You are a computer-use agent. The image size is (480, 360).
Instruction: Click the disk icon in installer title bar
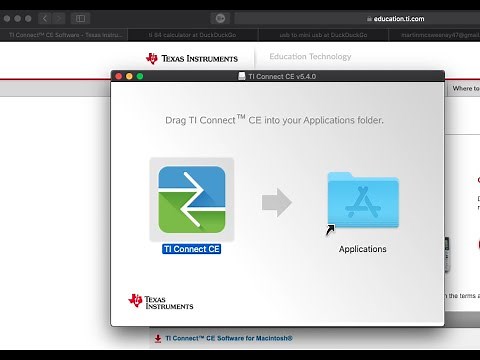tap(242, 76)
